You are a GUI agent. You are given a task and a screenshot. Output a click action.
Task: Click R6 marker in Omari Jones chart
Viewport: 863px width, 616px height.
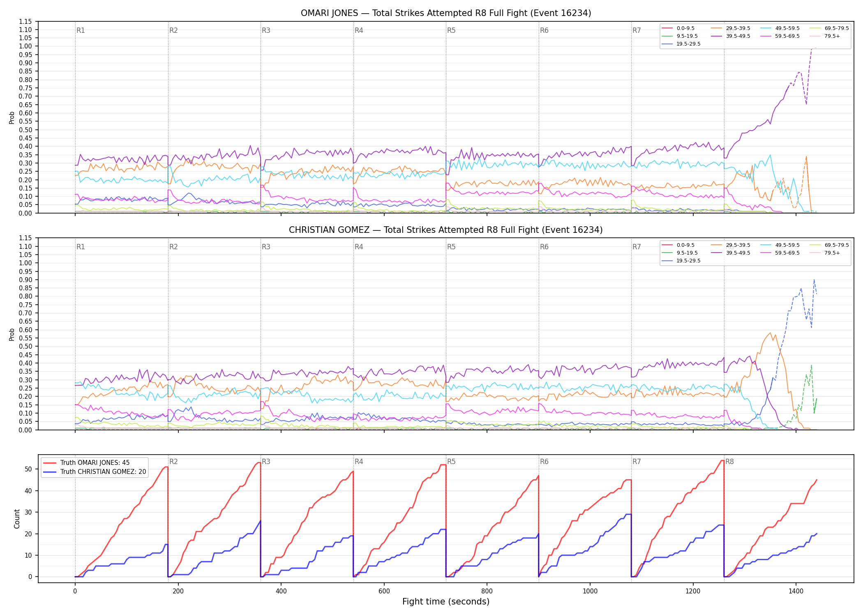(544, 30)
